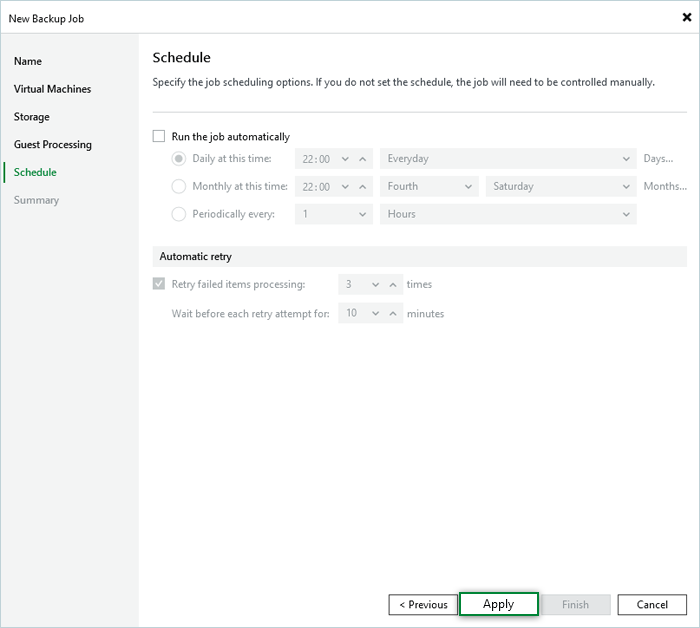
Task: Go back with the Previous button
Action: pyautogui.click(x=423, y=604)
